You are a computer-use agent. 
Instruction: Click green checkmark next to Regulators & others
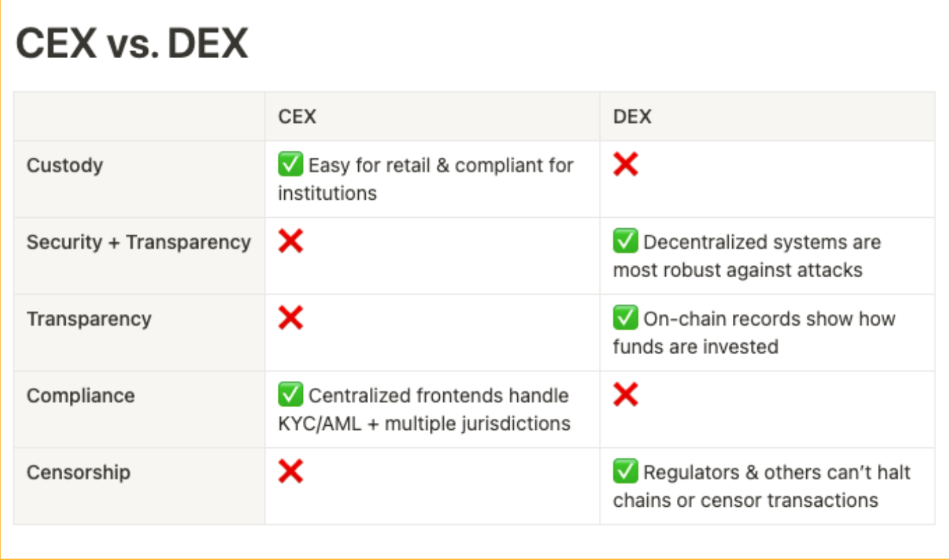(625, 472)
